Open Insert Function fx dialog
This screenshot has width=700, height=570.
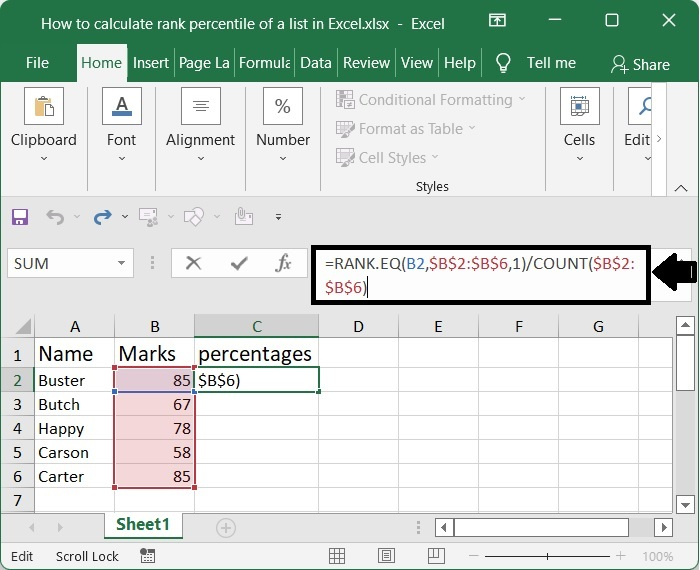(x=284, y=263)
